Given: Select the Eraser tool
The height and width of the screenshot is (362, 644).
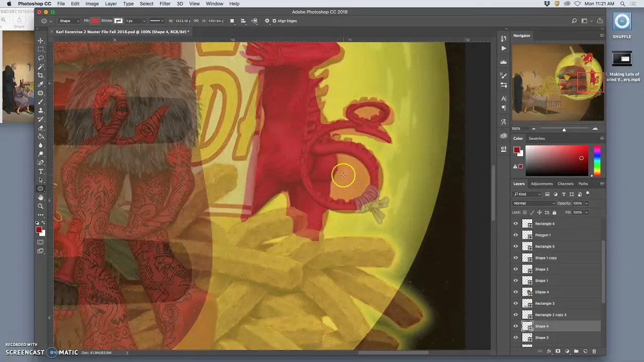Looking at the screenshot, I should point(41,128).
